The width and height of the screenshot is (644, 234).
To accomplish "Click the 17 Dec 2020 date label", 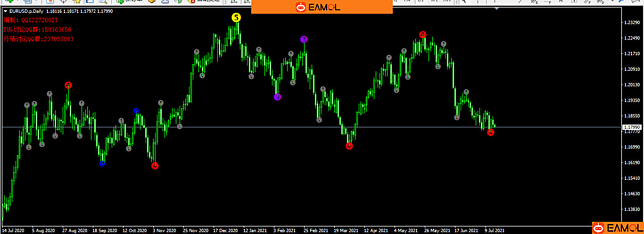I will (224, 231).
